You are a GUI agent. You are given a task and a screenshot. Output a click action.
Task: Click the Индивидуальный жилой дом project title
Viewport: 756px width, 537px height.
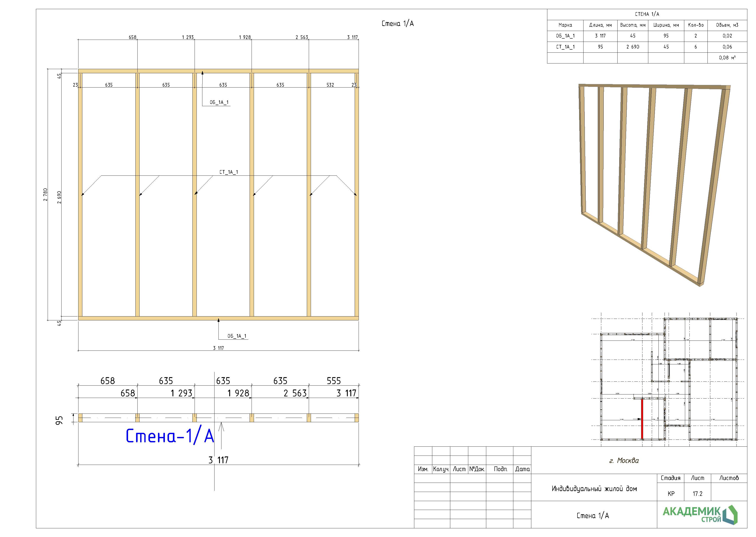pyautogui.click(x=594, y=488)
